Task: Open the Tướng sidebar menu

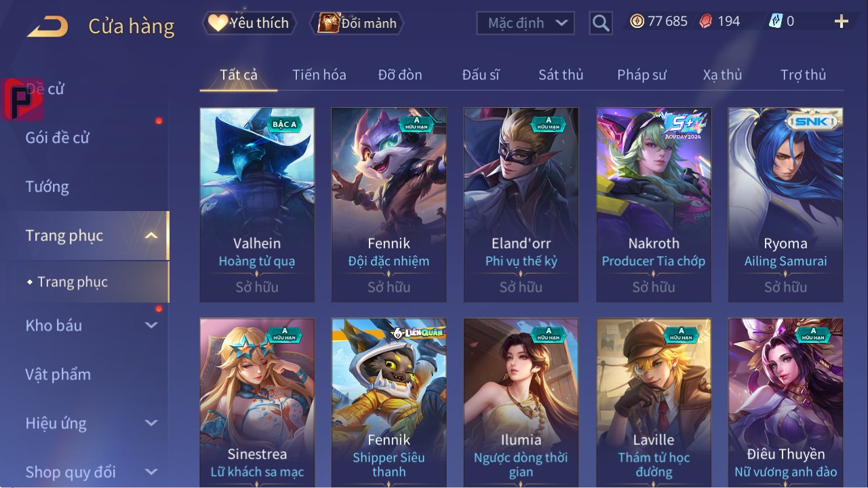Action: (47, 187)
